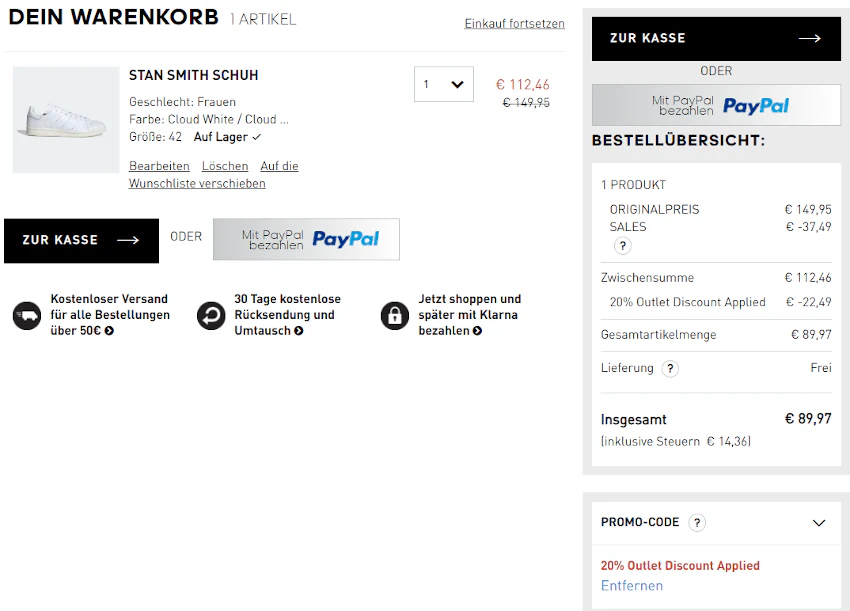
Task: Click 'Insgesamt' total € 89,97
Action: (x=808, y=419)
